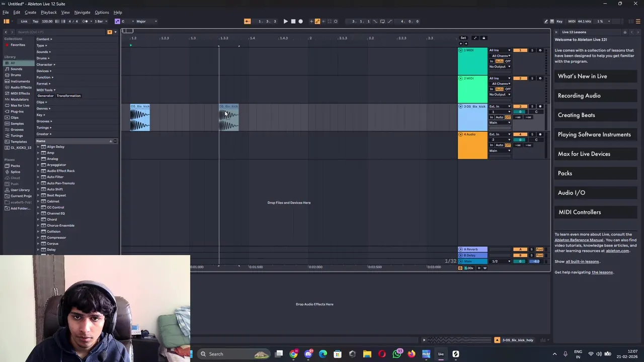Image resolution: width=644 pixels, height=362 pixels.
Task: Toggle the Automation Arm icon
Action: 317,21
